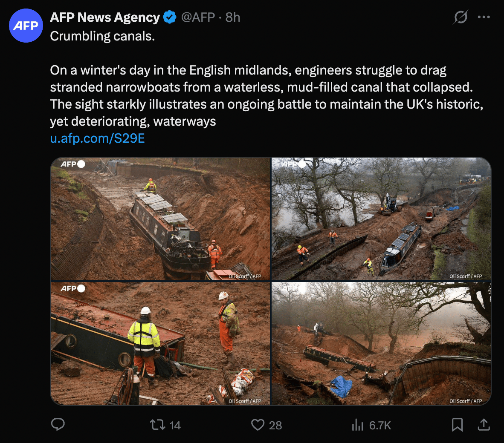This screenshot has width=504, height=443.
Task: Click the reply speech bubble icon
Action: click(x=58, y=425)
